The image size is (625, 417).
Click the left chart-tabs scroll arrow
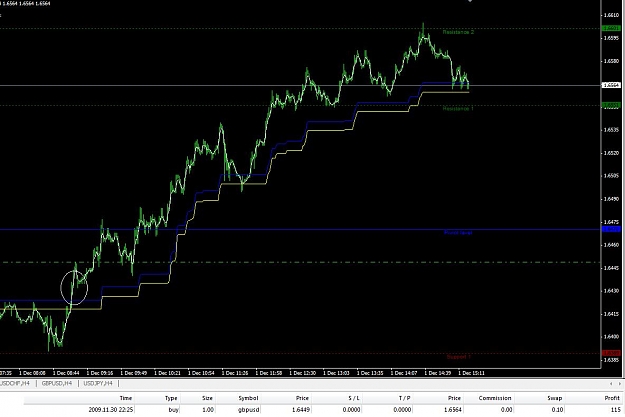tap(611, 384)
